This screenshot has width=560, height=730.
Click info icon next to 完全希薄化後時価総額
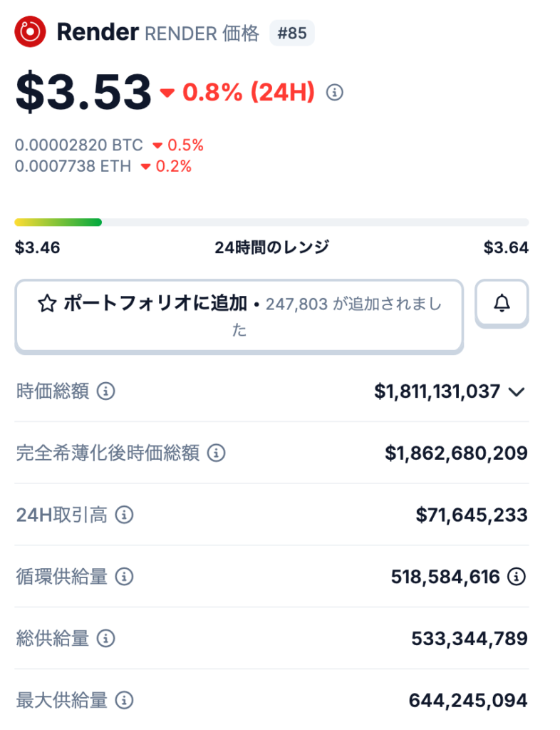216,453
